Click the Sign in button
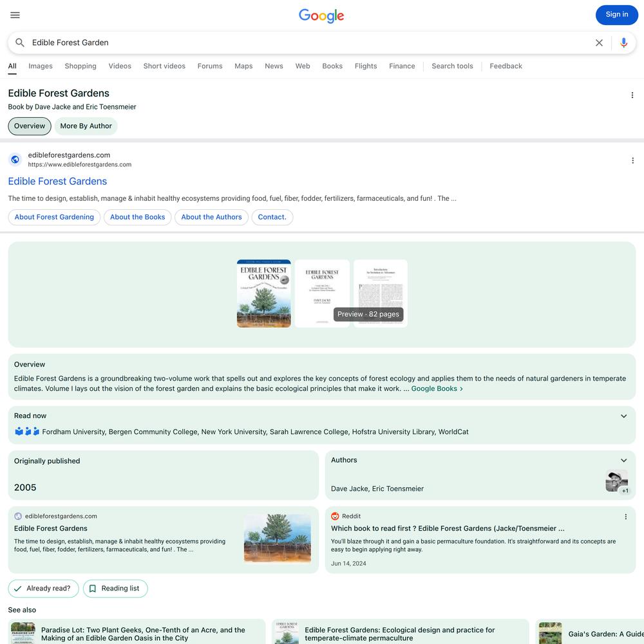This screenshot has height=644, width=644. point(617,15)
